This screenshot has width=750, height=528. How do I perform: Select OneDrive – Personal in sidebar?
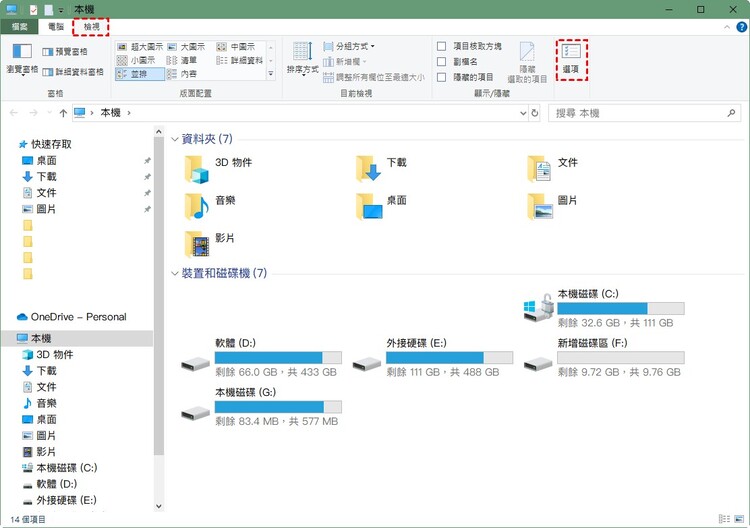72,317
